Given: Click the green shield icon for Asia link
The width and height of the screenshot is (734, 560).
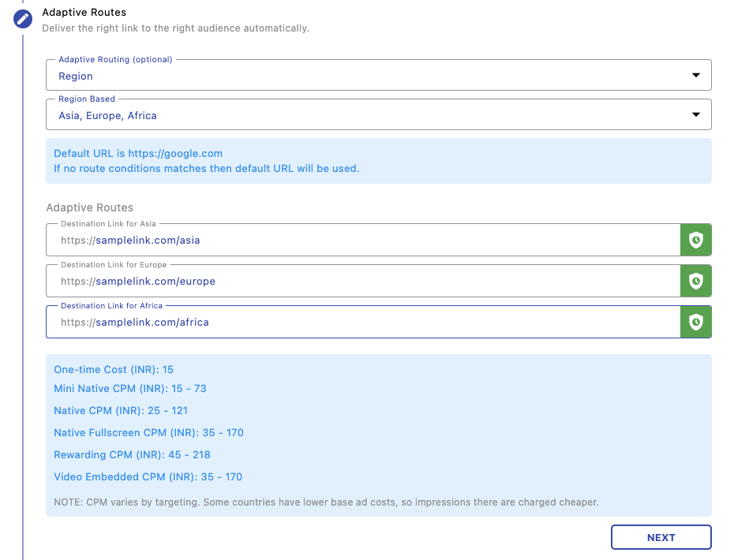Looking at the screenshot, I should pyautogui.click(x=695, y=240).
